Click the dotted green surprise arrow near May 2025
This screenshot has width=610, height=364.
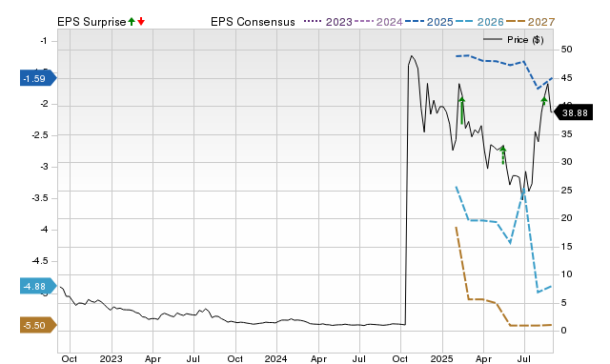(x=503, y=154)
